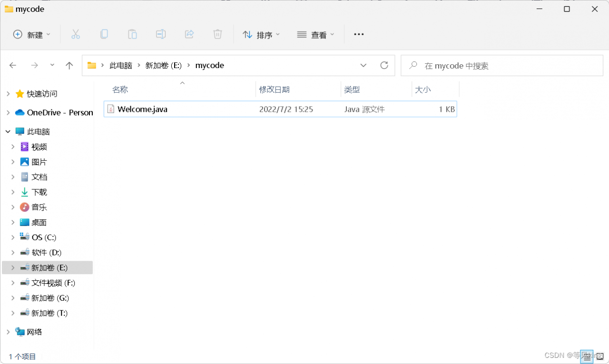The height and width of the screenshot is (364, 609).
Task: Refresh the mycode folder view
Action: [384, 65]
